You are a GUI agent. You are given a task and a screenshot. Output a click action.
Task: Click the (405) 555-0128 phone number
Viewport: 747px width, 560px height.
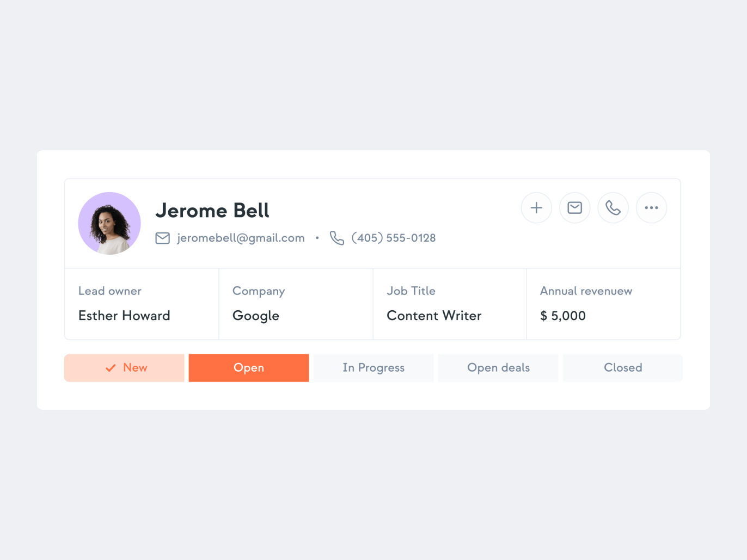(x=394, y=238)
